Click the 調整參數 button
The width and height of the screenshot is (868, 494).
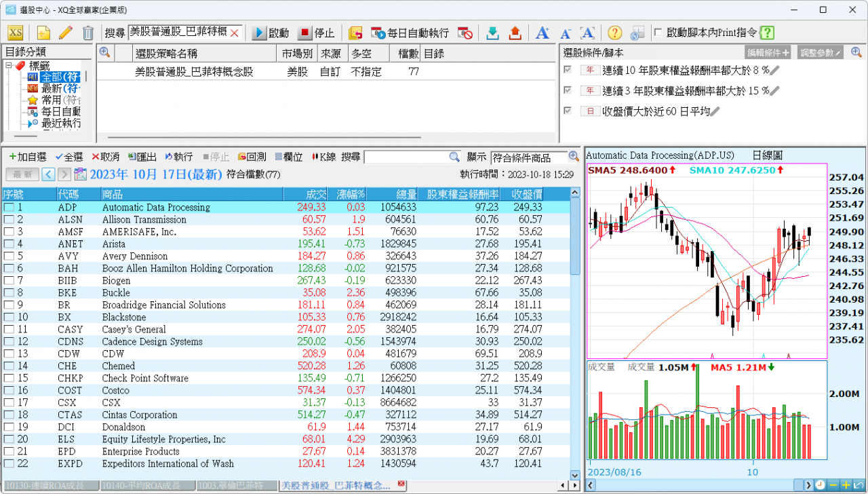820,52
